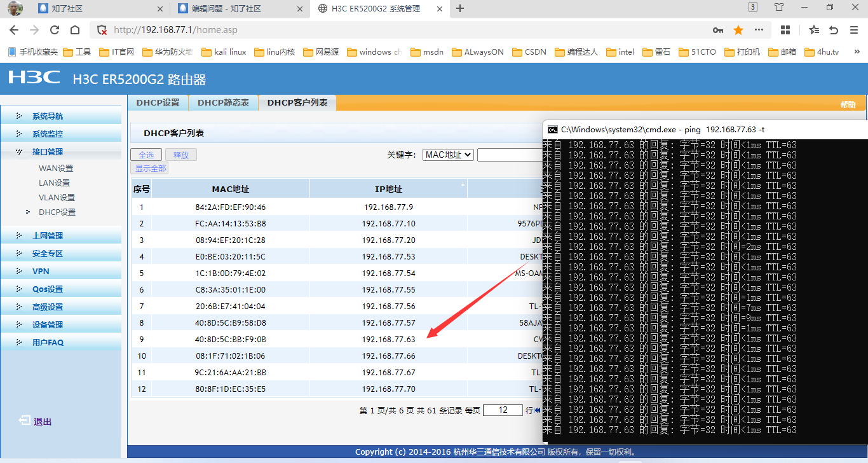Open the MAC地址 keyword dropdown
The image size is (868, 463).
click(448, 155)
